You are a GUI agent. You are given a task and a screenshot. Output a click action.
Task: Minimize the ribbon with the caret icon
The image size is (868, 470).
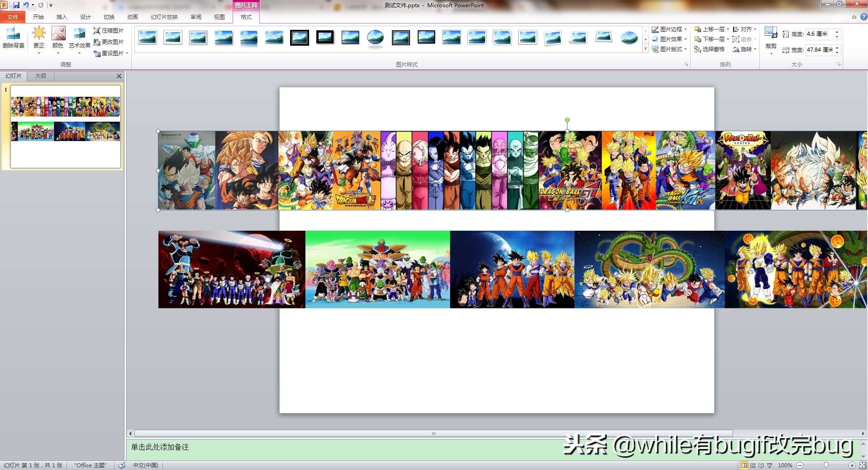tap(854, 17)
